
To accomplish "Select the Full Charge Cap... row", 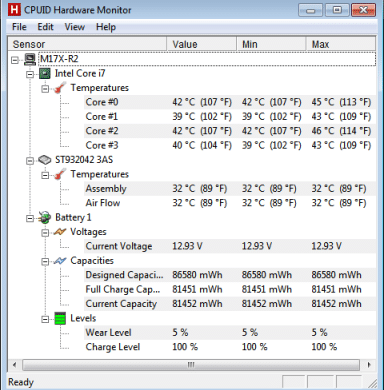I will [x=230, y=289].
